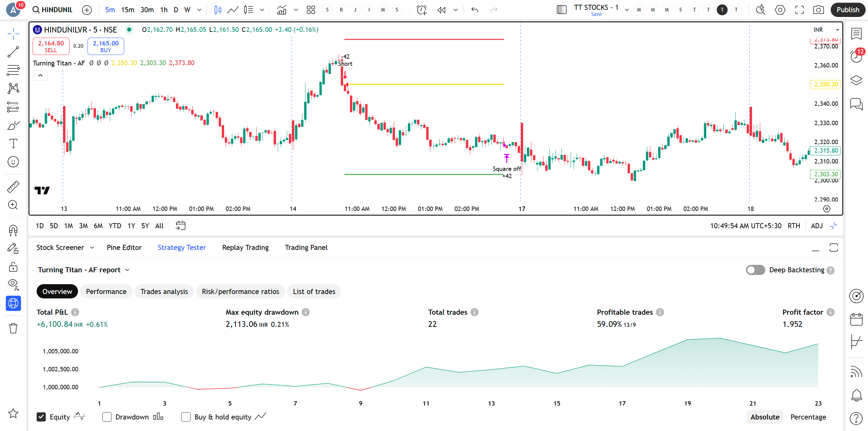Select the text annotation tool
The image size is (868, 431).
tap(13, 143)
